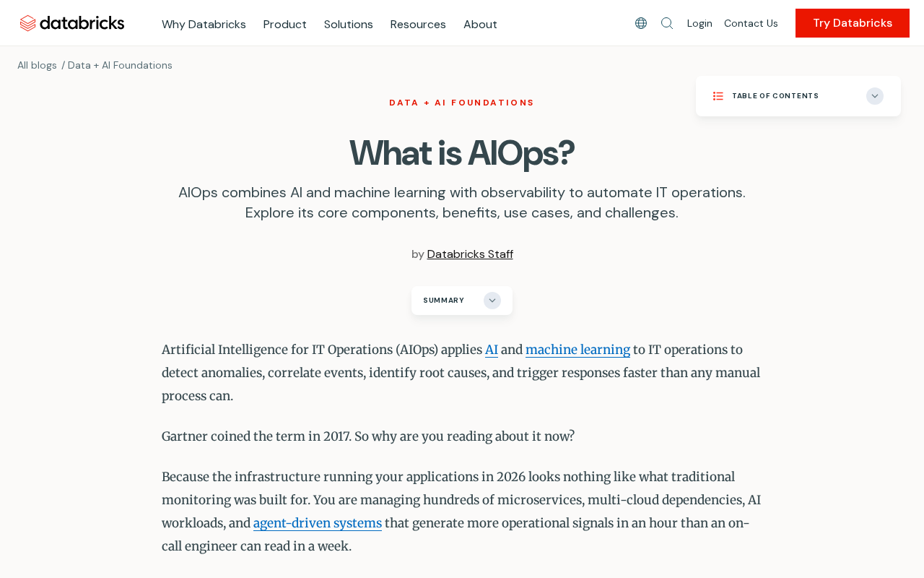Click the TABLE OF CONTENTS label
This screenshot has width=924, height=578.
(775, 96)
